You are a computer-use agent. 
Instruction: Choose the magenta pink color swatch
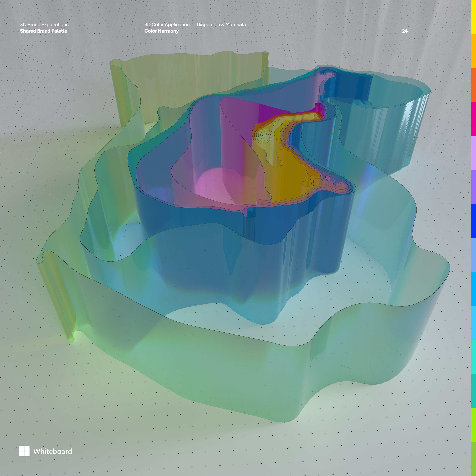473,119
